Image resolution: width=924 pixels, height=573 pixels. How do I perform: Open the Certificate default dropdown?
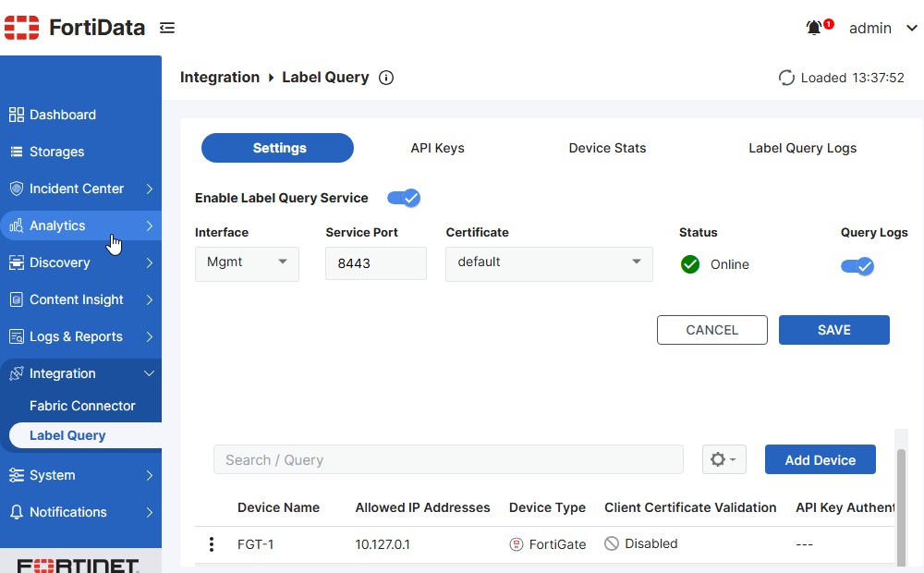pos(549,263)
